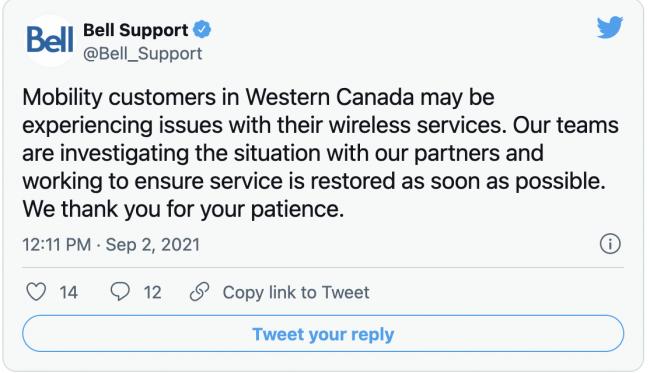This screenshot has height=373, width=650.
Task: Open the Bell logo profile avatar
Action: (x=49, y=40)
